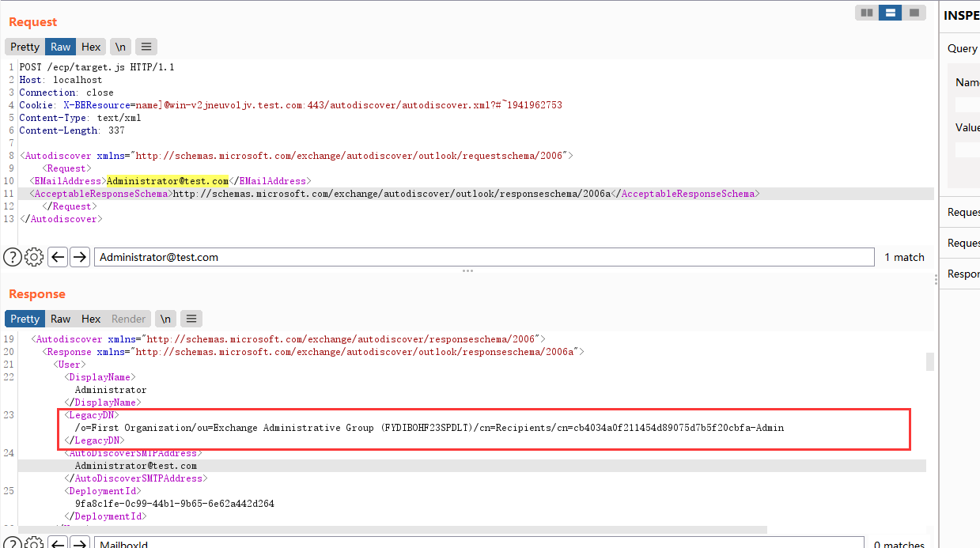
Task: Switch to combined single-pane layout
Action: pyautogui.click(x=914, y=13)
